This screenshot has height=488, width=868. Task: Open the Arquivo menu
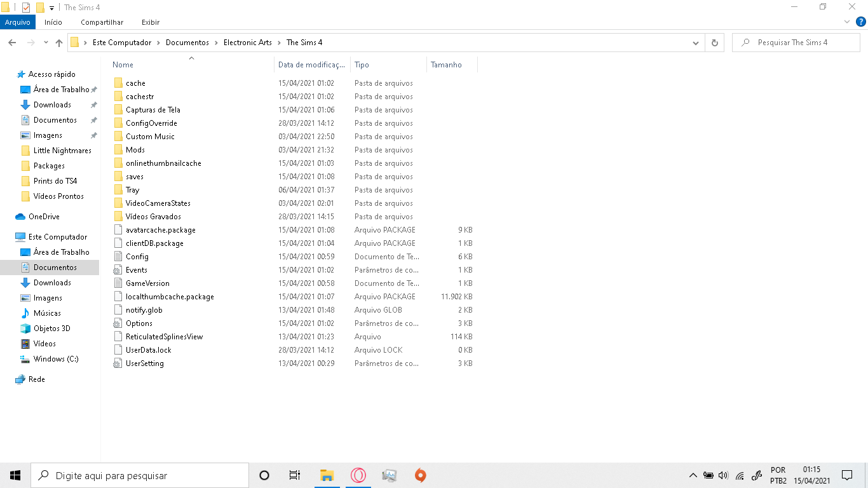click(x=18, y=22)
